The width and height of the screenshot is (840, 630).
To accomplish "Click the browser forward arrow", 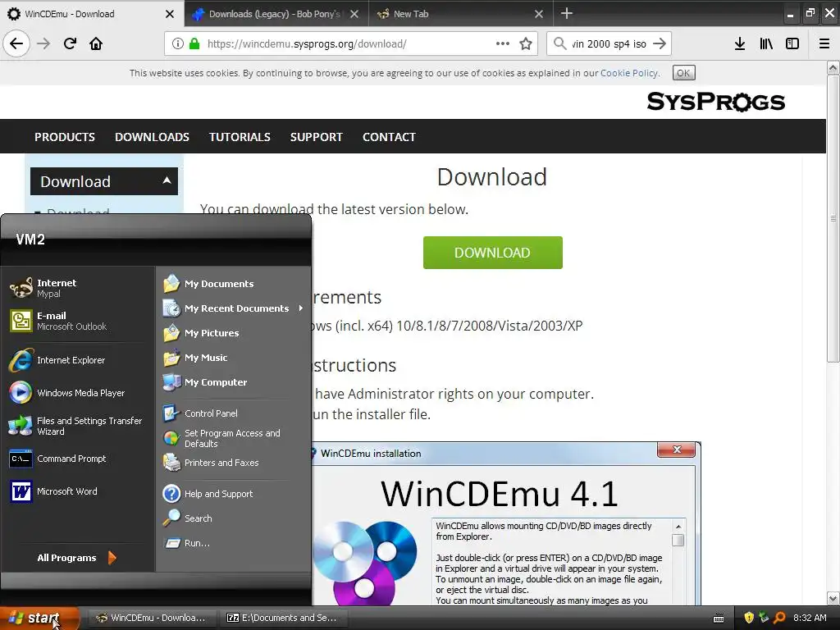I will pyautogui.click(x=43, y=43).
